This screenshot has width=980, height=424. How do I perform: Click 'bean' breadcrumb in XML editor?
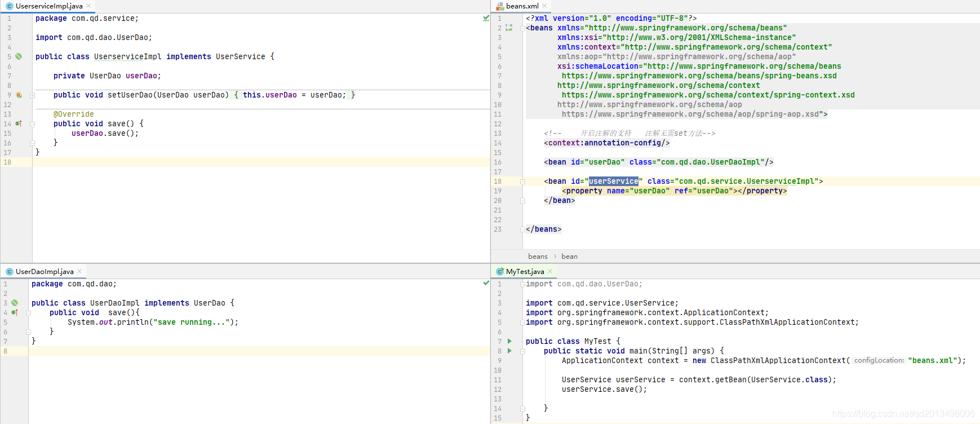coord(569,257)
